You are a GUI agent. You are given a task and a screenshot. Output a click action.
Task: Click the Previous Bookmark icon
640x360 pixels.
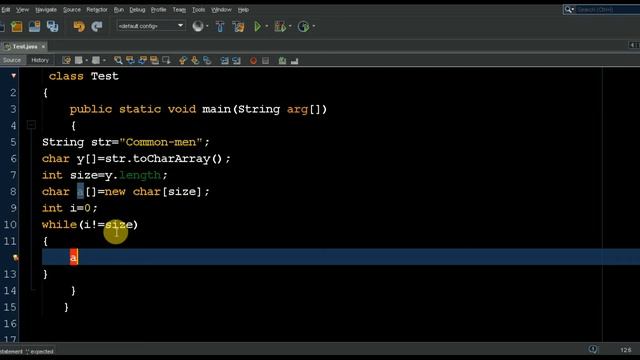point(182,61)
